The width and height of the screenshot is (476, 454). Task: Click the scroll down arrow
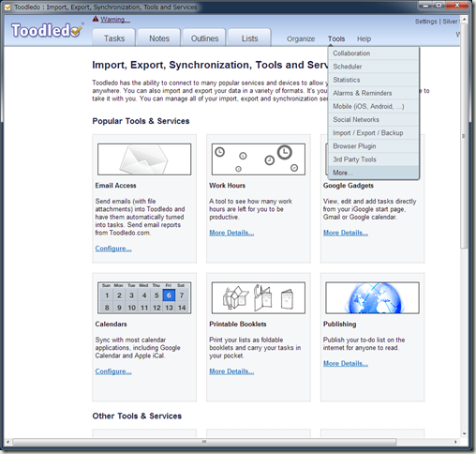pos(464,433)
